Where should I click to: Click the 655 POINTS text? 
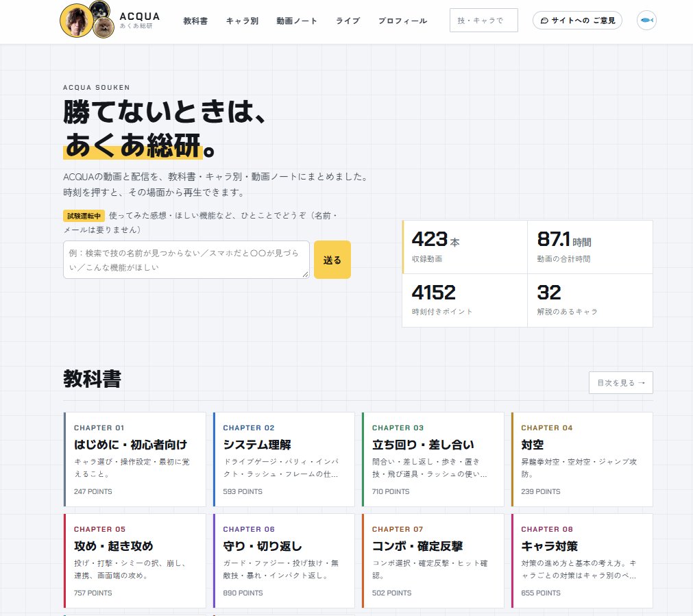coord(541,593)
